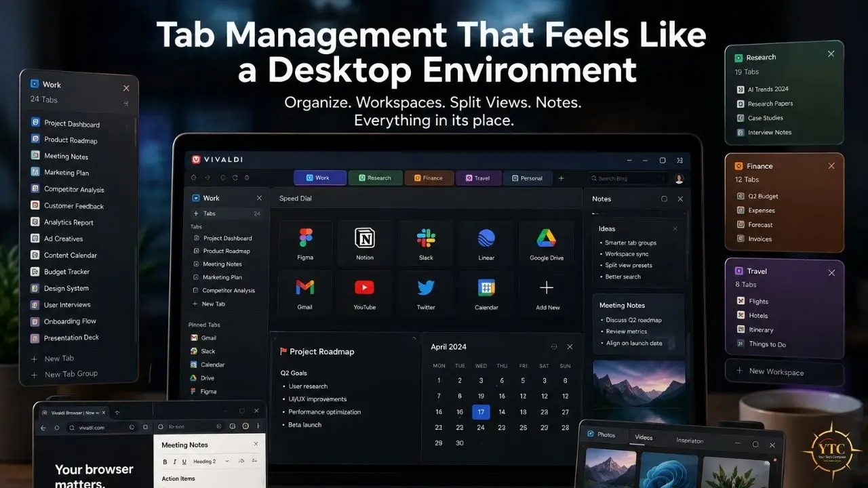The image size is (868, 488).
Task: Click the Add New speed dial tile
Action: [547, 293]
